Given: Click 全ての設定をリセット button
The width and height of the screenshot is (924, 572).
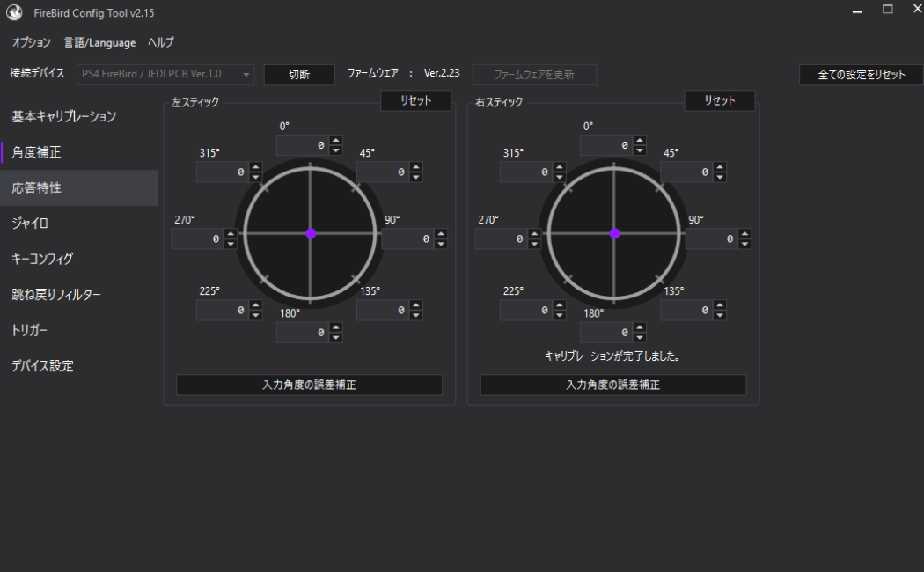Looking at the screenshot, I should click(861, 75).
